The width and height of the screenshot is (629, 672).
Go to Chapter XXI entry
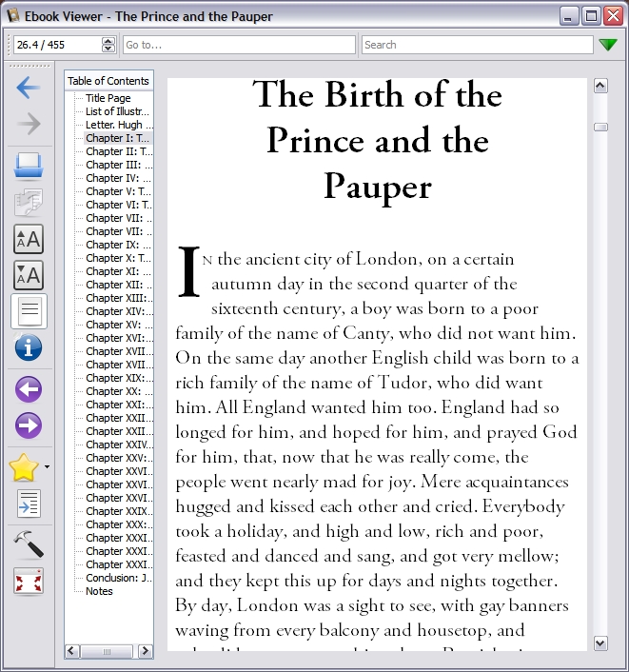pos(119,405)
